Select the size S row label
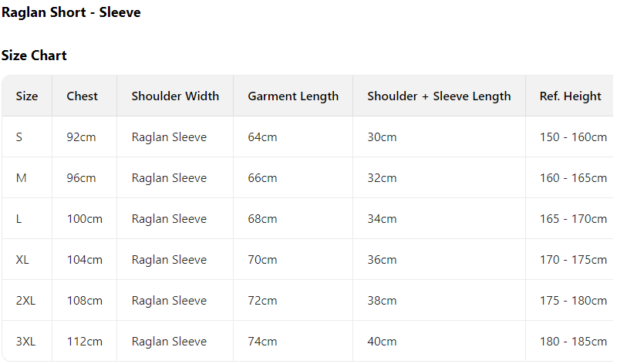617x364 pixels. (x=19, y=137)
